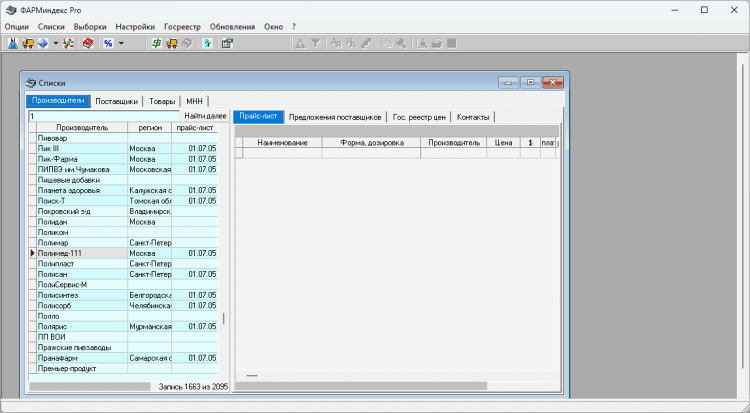Click the green dollar sign toolbar icon

point(156,43)
